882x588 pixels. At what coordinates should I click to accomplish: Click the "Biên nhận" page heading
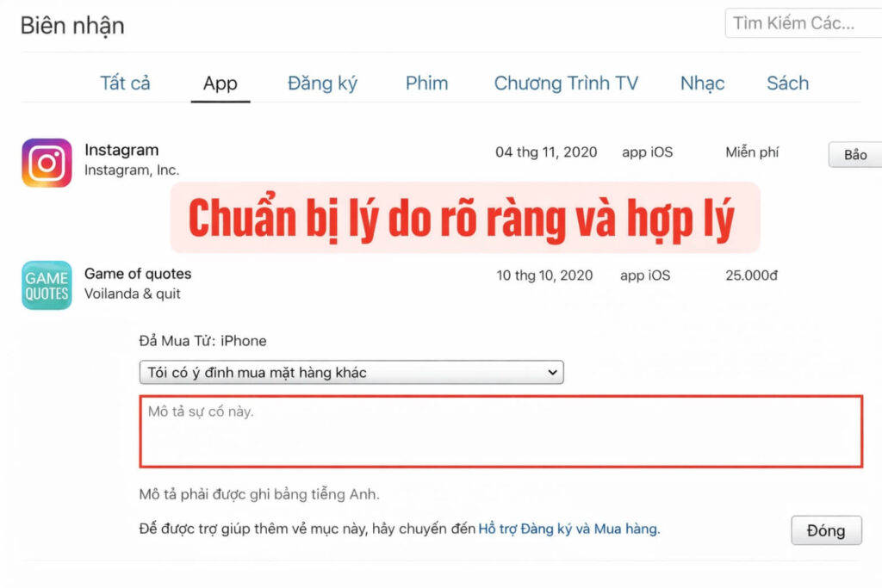73,26
